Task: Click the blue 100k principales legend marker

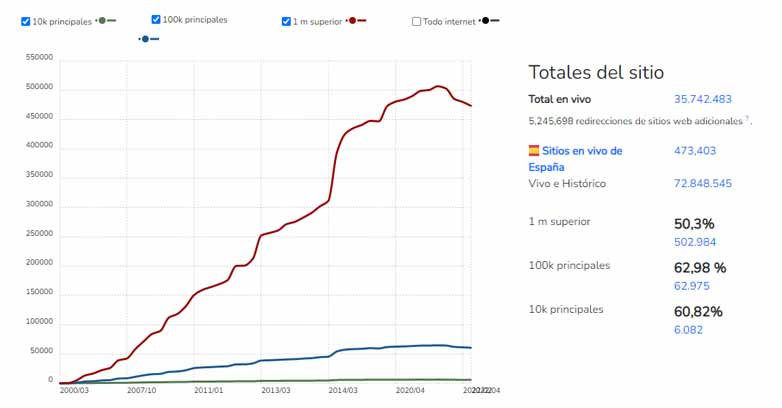Action: 146,39
